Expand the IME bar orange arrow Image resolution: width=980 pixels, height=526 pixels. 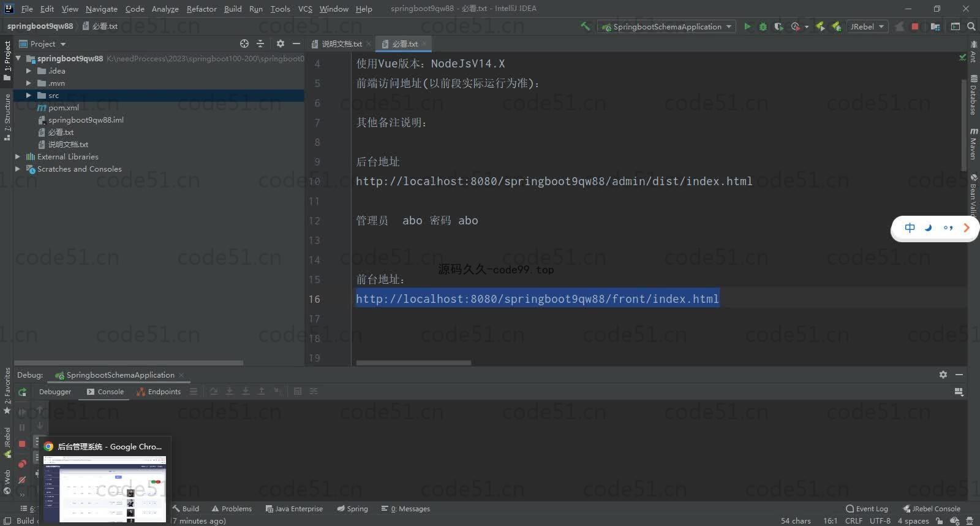pyautogui.click(x=967, y=227)
